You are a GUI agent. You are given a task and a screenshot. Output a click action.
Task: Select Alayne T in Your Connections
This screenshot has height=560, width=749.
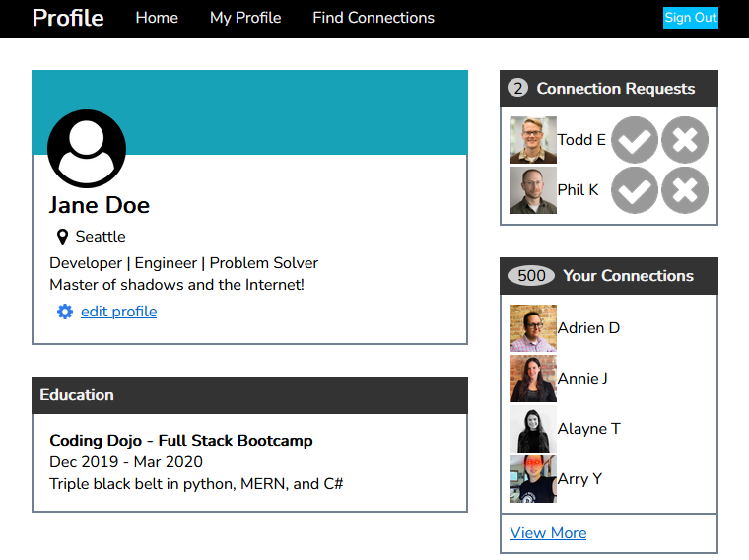589,429
